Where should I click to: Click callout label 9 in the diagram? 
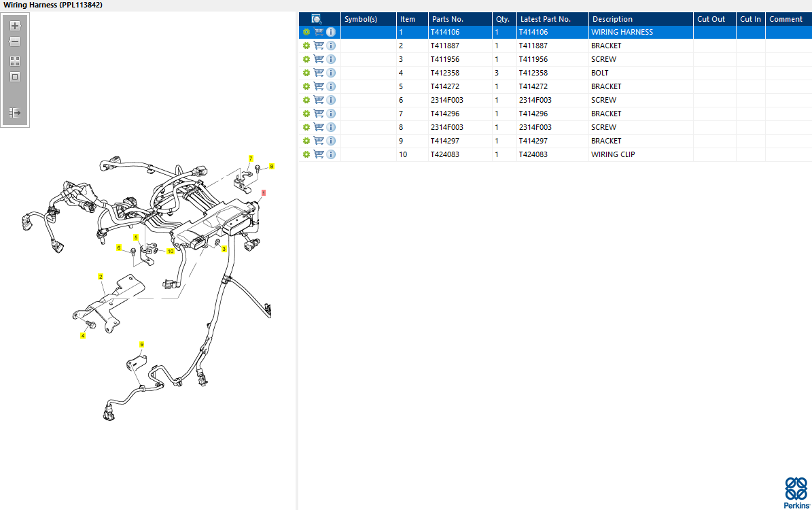(142, 345)
